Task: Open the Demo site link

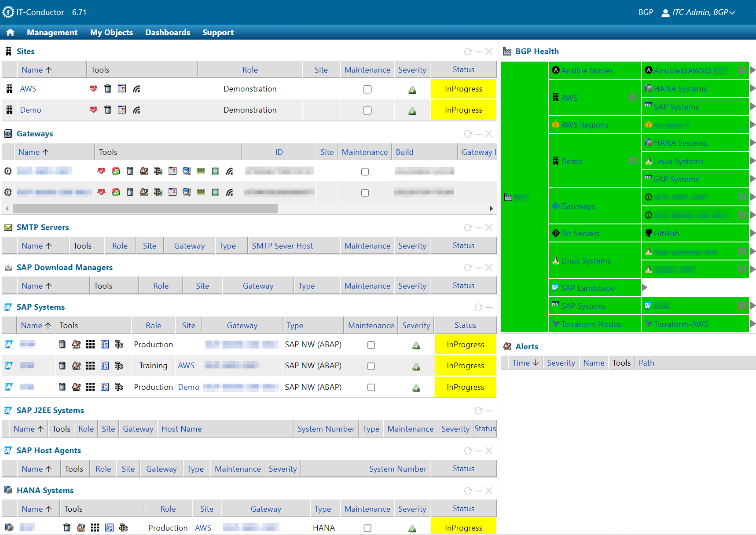Action: click(30, 110)
